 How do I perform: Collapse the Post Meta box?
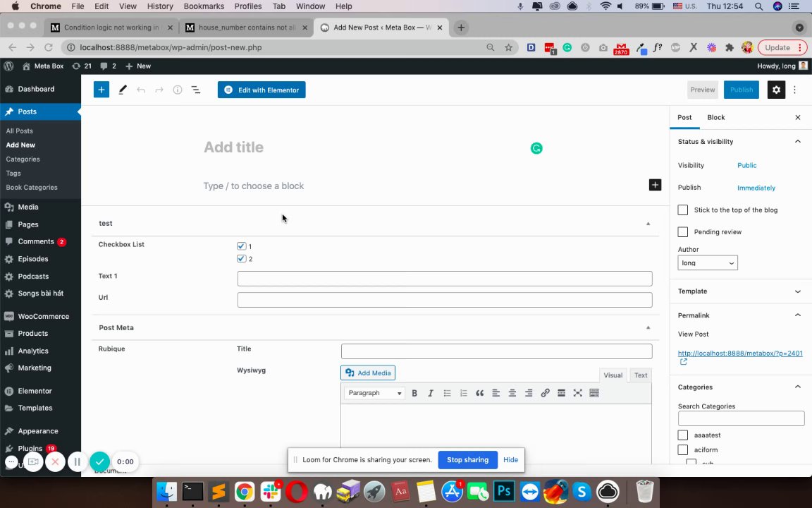click(648, 327)
